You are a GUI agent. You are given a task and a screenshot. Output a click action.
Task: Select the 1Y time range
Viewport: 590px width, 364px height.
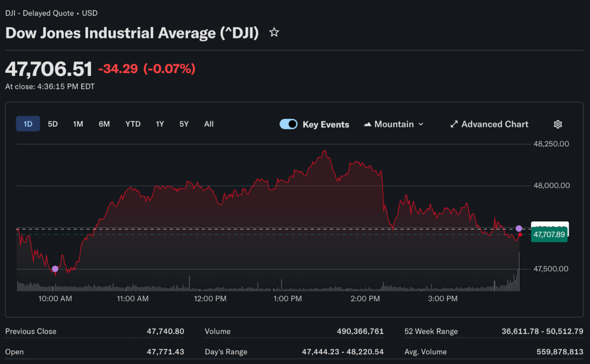point(160,124)
